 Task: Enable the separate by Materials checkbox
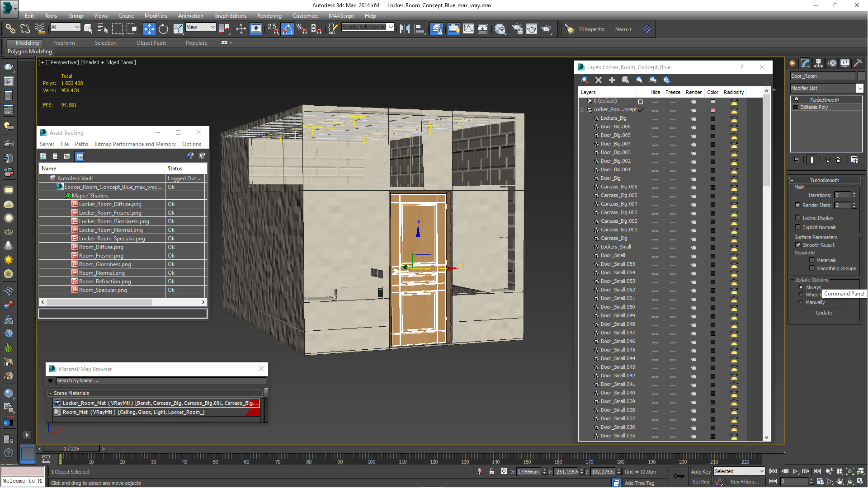tap(811, 260)
